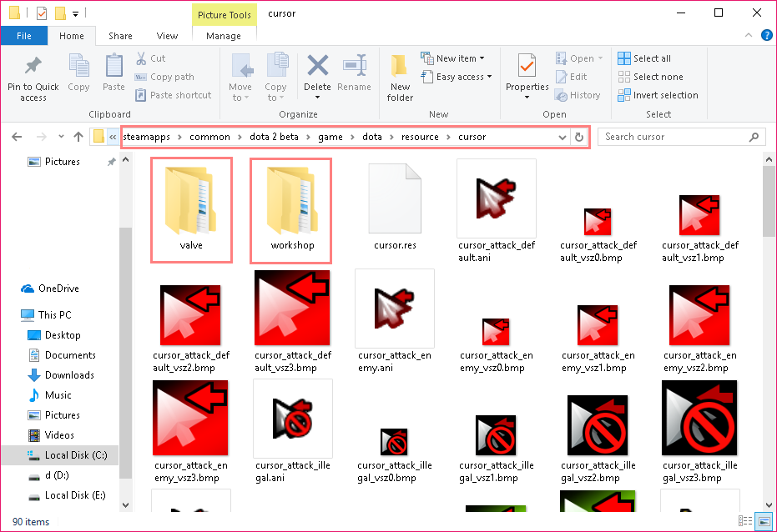Switch to the Home ribbon tab

(x=72, y=36)
